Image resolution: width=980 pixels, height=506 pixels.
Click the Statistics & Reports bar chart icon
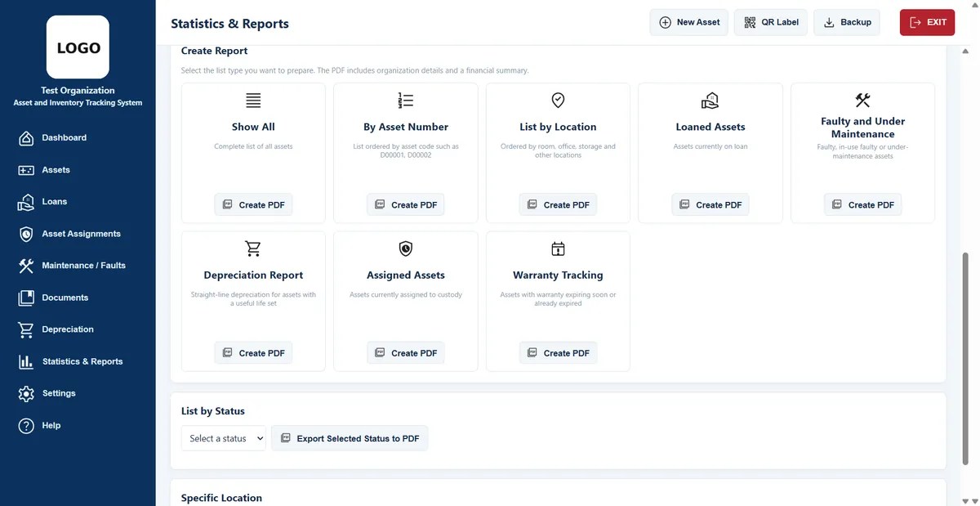(x=26, y=361)
